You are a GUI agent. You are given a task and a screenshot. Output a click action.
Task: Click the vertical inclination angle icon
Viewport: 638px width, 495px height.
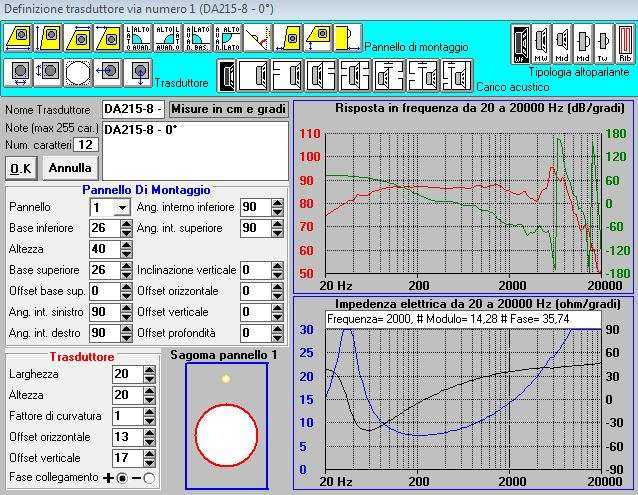(257, 38)
